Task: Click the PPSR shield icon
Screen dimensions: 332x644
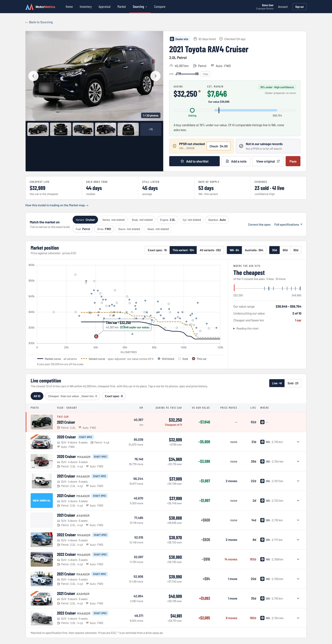Action: 175,146
